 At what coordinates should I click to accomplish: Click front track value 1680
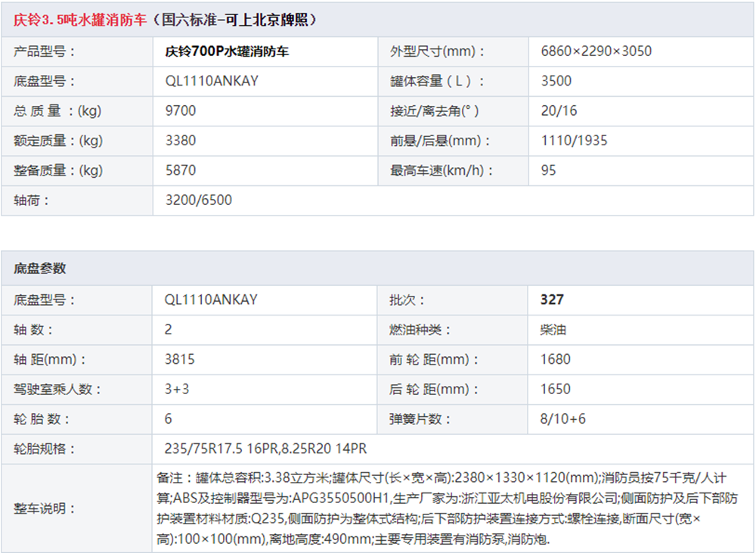pos(555,359)
